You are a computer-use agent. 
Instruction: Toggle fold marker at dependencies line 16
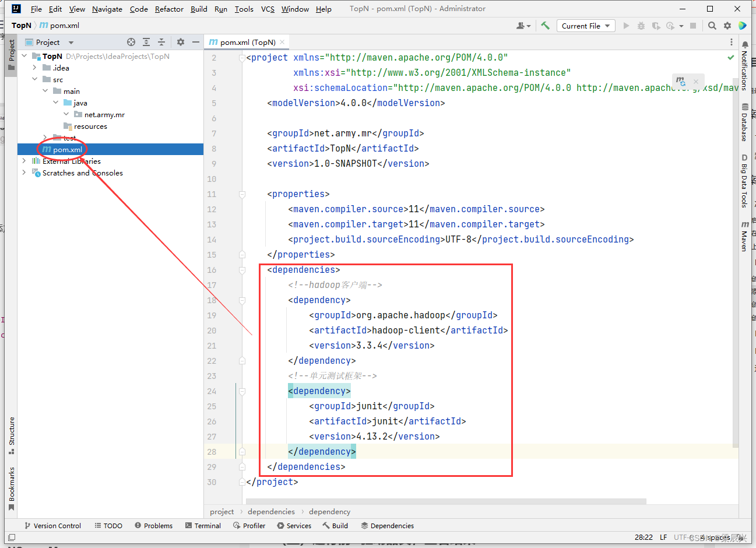242,270
